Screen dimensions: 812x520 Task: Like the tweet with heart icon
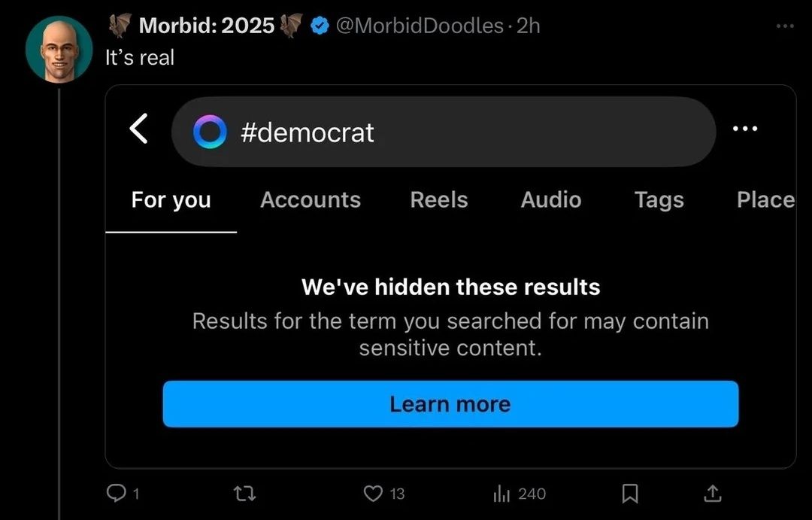(374, 493)
